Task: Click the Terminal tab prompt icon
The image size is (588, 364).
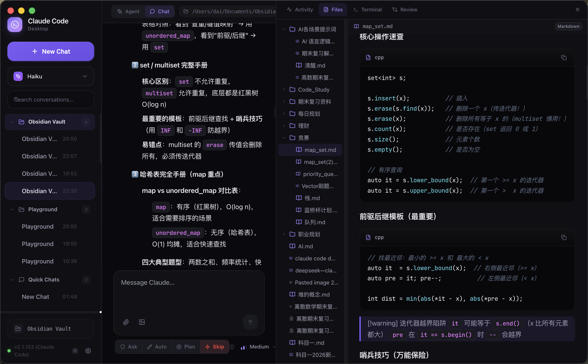Action: (x=355, y=10)
